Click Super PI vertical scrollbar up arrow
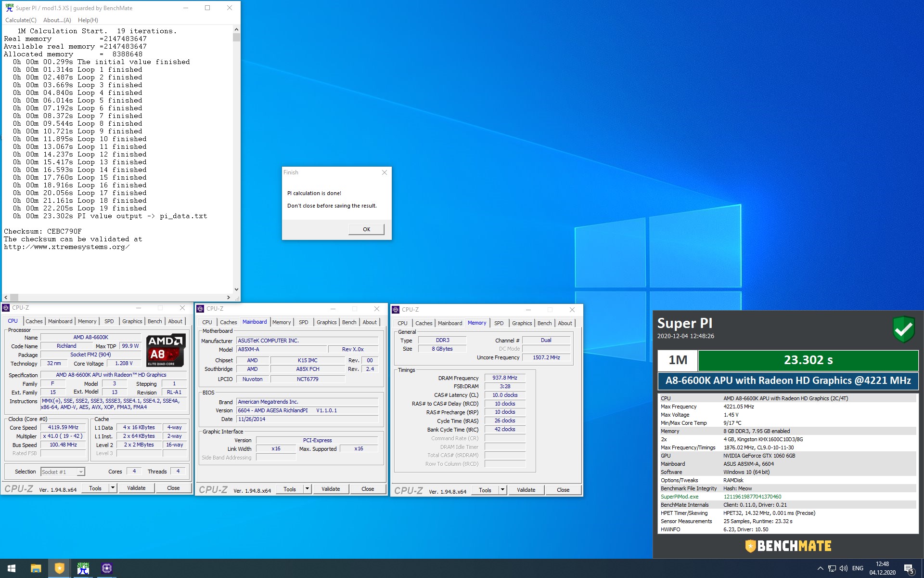Image resolution: width=924 pixels, height=578 pixels. [x=236, y=29]
